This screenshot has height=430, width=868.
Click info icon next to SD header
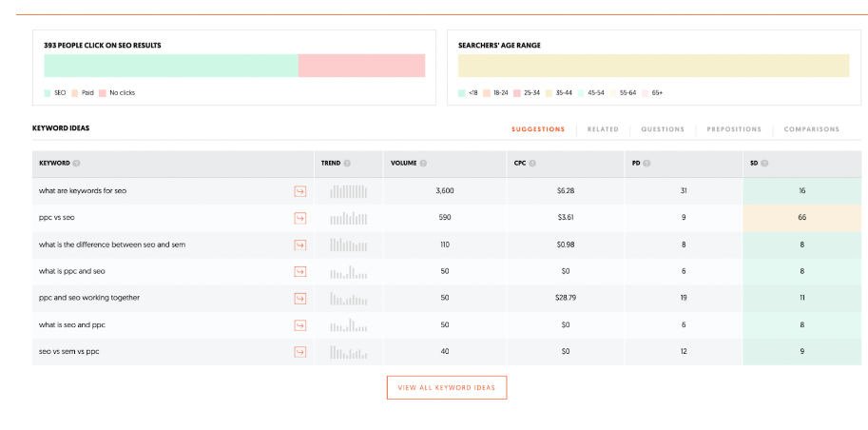point(764,164)
